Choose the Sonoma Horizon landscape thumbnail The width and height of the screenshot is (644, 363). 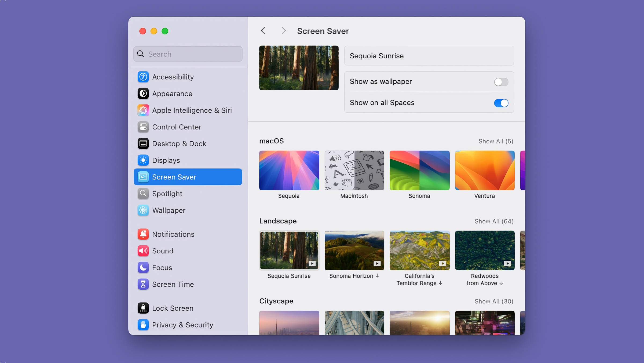pos(354,250)
